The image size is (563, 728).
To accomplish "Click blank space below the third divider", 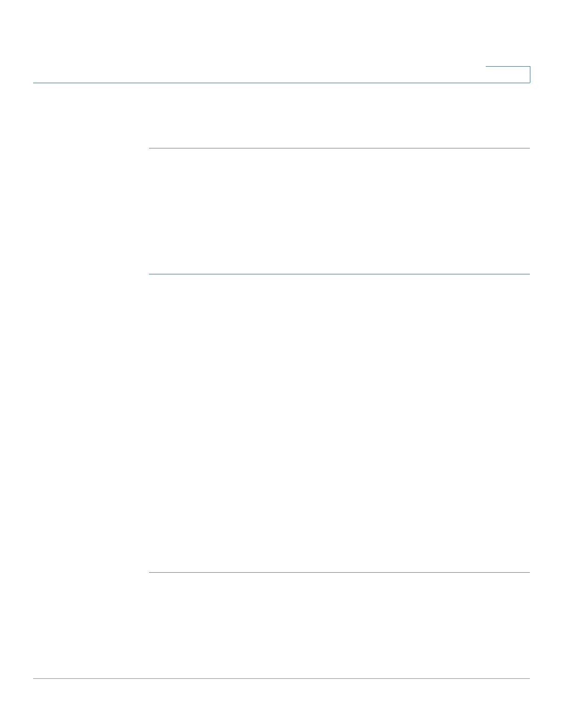I will coord(339,625).
